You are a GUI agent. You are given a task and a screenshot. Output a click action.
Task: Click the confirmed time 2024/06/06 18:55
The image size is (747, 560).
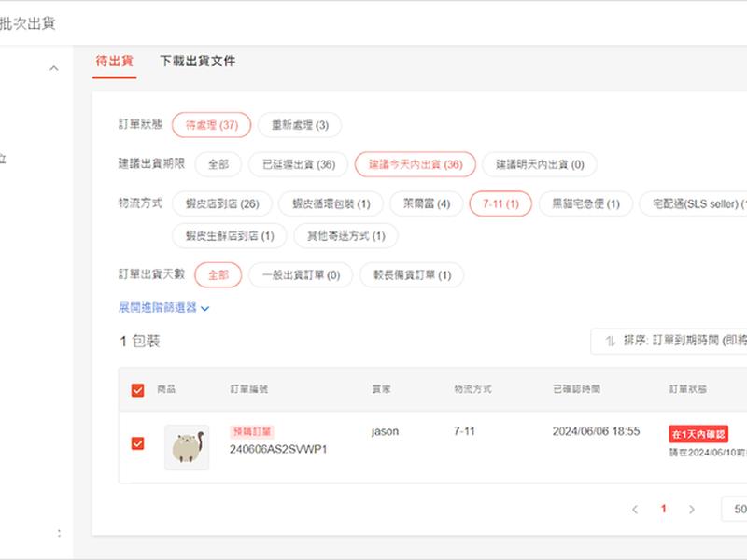[x=596, y=431]
